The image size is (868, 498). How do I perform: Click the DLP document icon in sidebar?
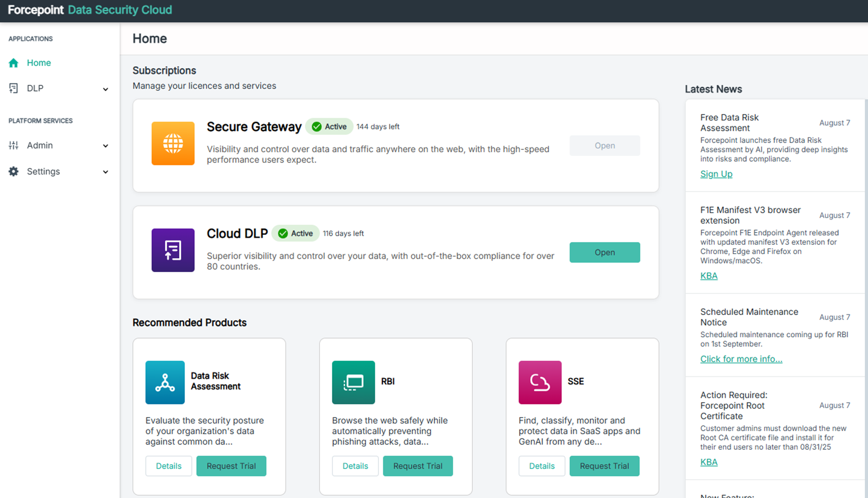click(13, 88)
